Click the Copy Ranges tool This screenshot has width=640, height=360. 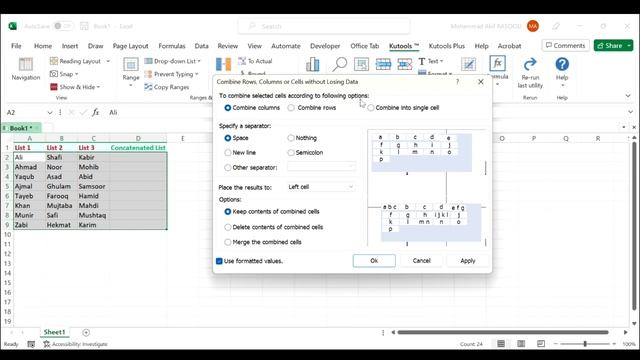167,87
